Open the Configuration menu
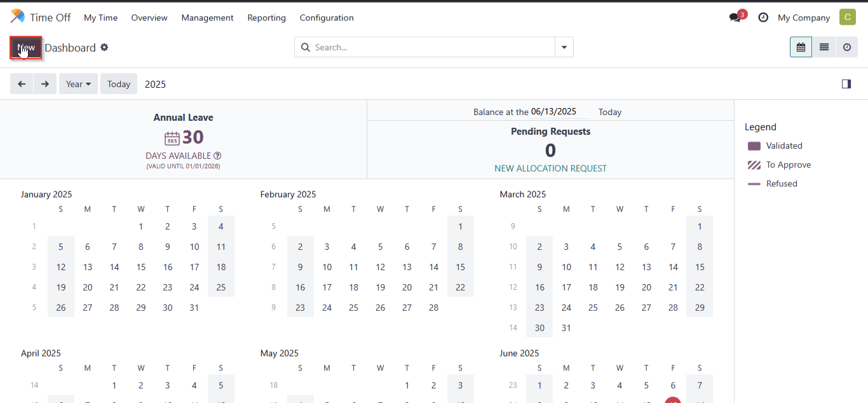 point(327,18)
